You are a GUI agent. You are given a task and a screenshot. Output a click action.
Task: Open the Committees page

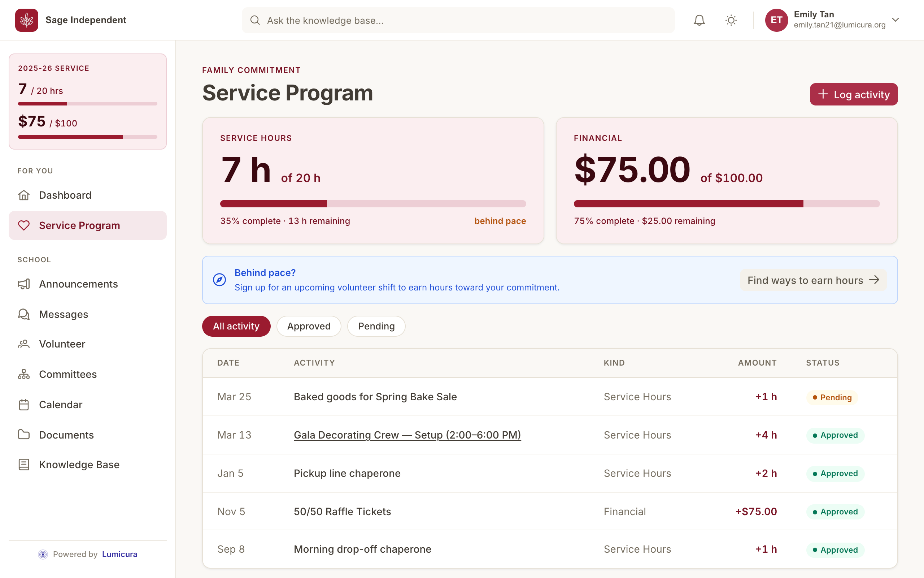point(87,374)
